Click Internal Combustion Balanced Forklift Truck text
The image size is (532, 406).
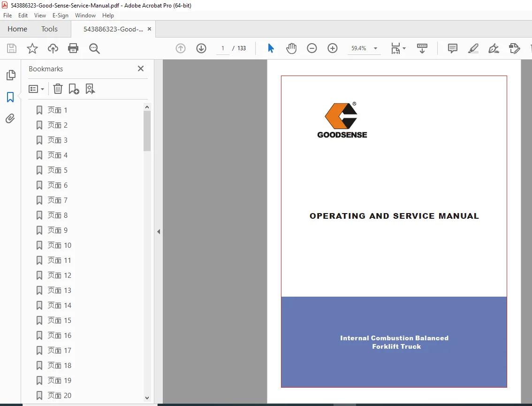coord(394,342)
